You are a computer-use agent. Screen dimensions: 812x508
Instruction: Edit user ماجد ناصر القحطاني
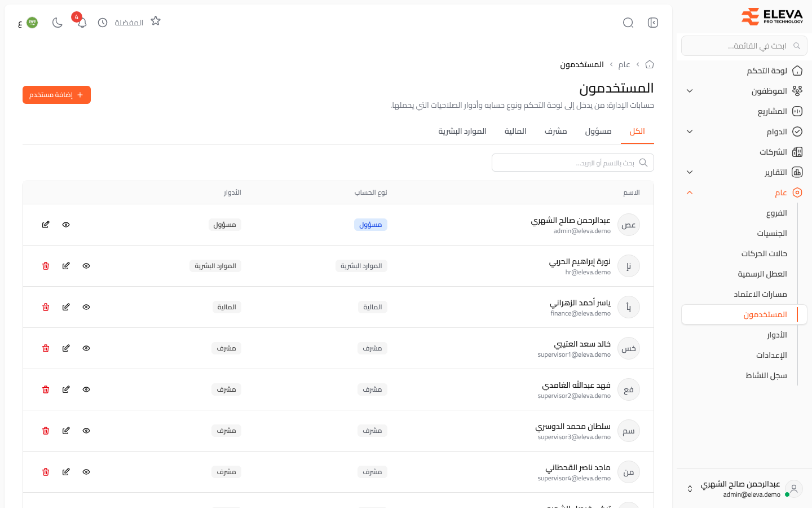66,472
